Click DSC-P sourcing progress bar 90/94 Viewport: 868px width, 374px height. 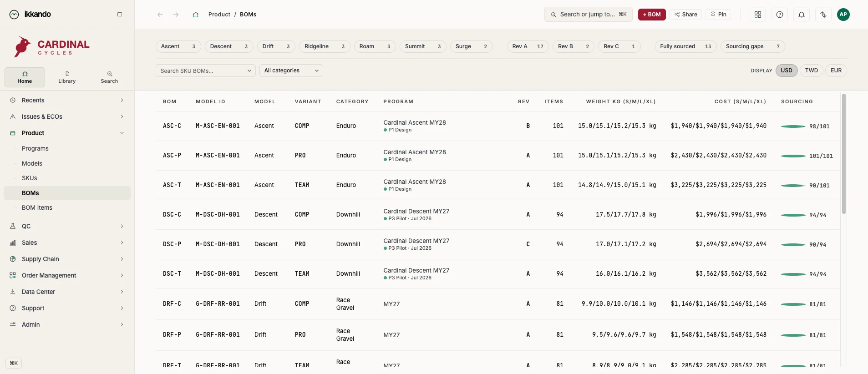[793, 245]
